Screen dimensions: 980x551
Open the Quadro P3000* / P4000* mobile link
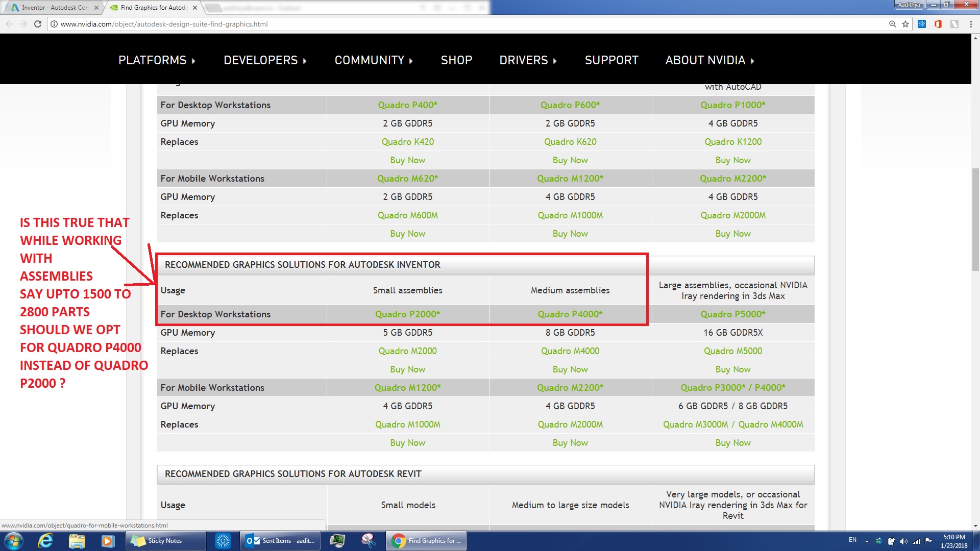pos(733,388)
